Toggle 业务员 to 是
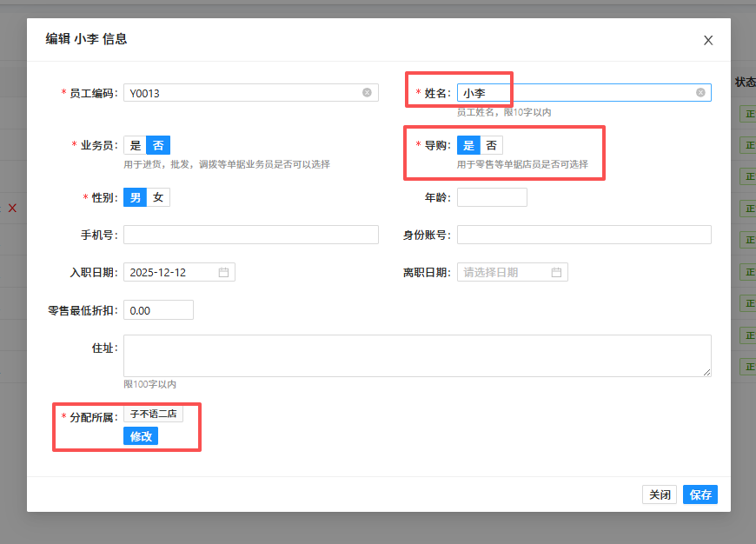 click(x=135, y=145)
